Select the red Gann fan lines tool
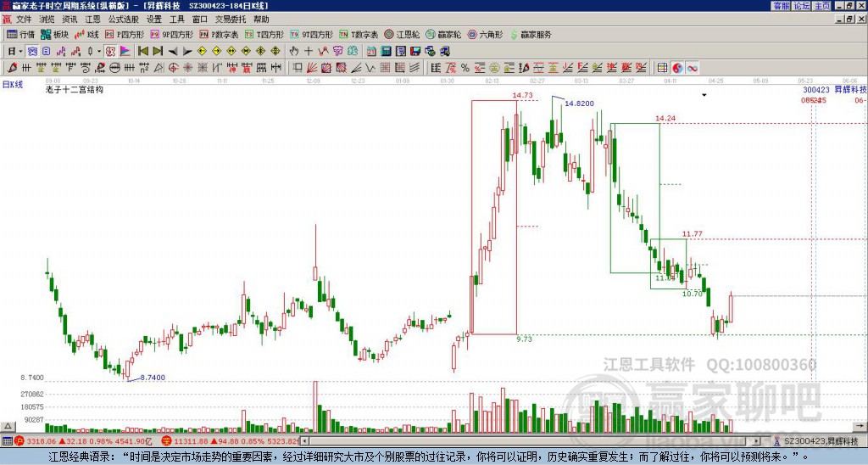The image size is (868, 465). click(312, 68)
